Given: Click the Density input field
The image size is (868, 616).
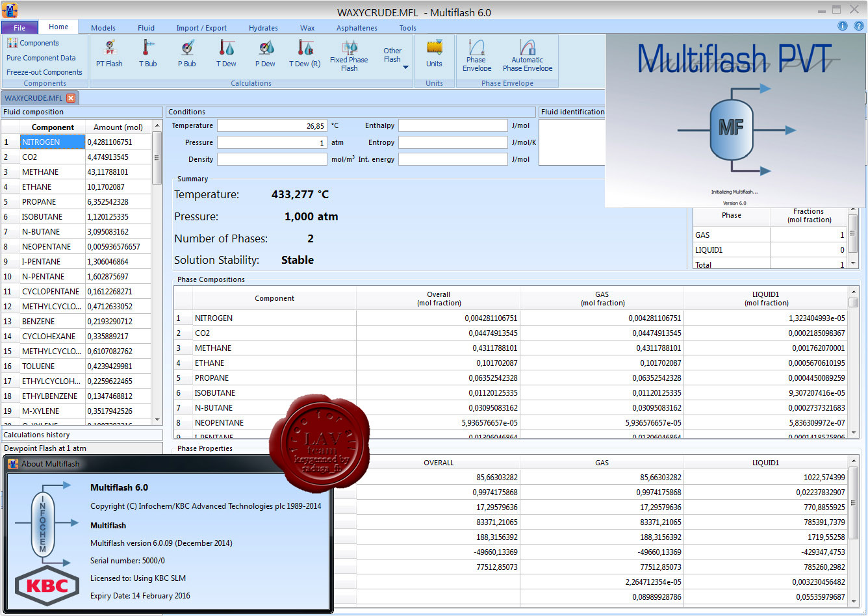Looking at the screenshot, I should pyautogui.click(x=272, y=159).
